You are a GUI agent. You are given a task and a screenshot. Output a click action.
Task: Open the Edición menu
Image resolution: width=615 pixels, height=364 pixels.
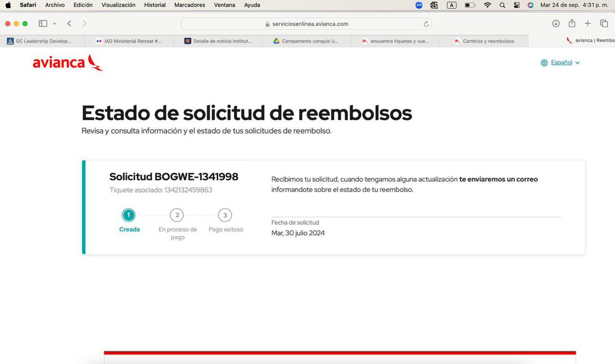pyautogui.click(x=83, y=5)
